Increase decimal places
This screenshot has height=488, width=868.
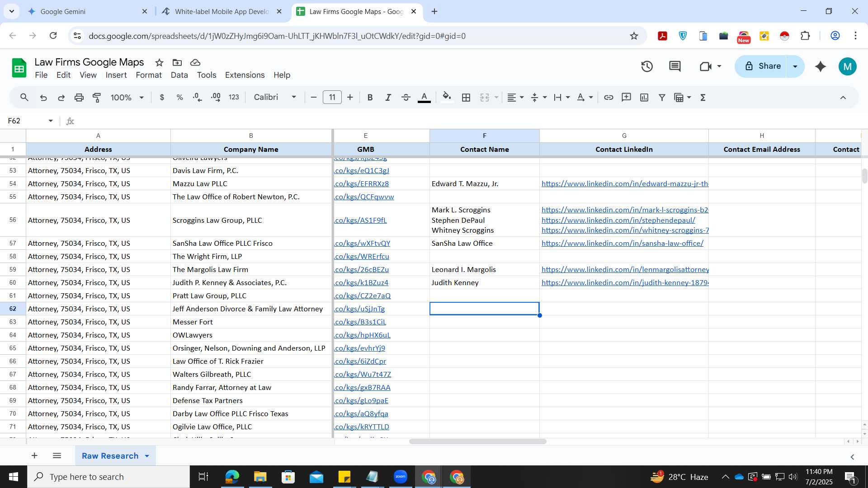[216, 97]
